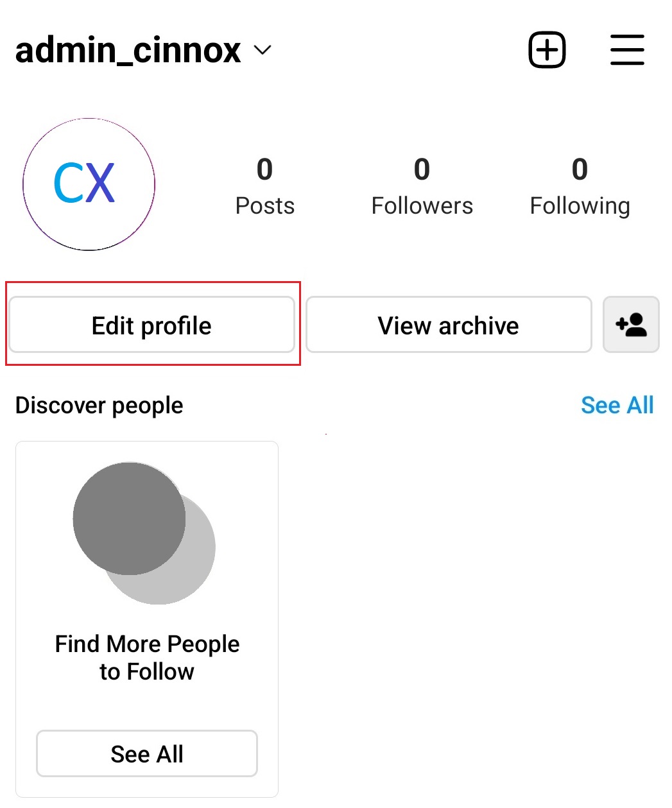Tap the overlapping gray circles avatar graphic

tap(144, 533)
